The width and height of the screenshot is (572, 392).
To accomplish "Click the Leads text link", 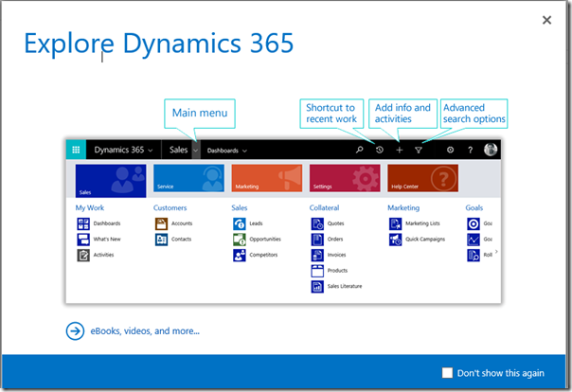I will coord(256,223).
